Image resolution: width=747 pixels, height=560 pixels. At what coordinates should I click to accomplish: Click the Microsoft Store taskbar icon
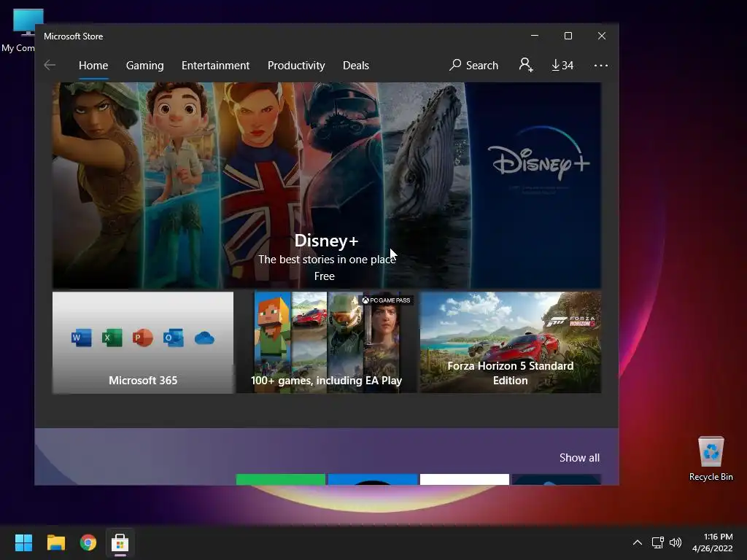[120, 542]
